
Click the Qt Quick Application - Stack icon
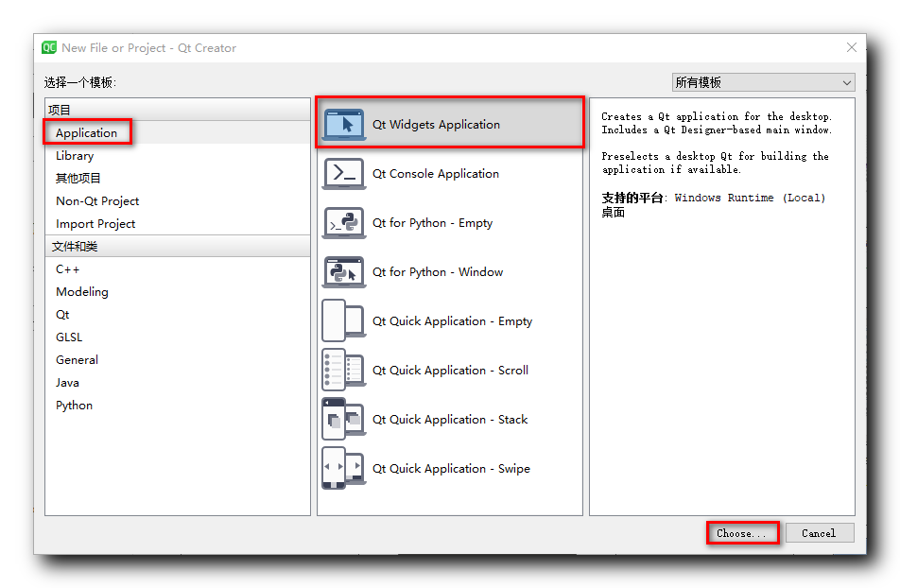point(344,419)
